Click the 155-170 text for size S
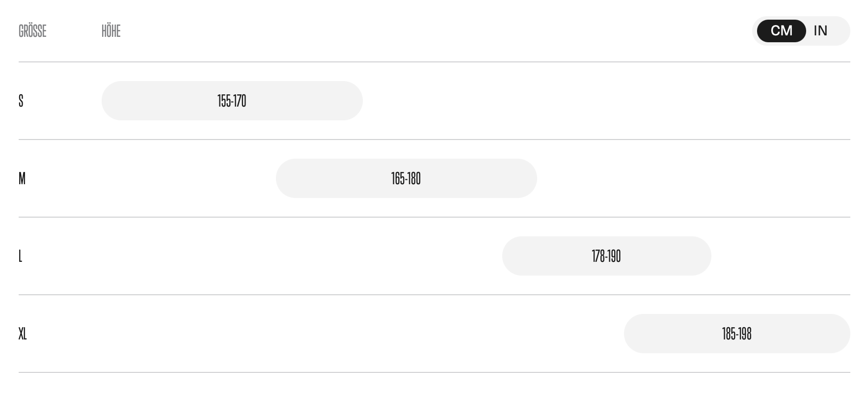This screenshot has height=394, width=868. coord(232,101)
